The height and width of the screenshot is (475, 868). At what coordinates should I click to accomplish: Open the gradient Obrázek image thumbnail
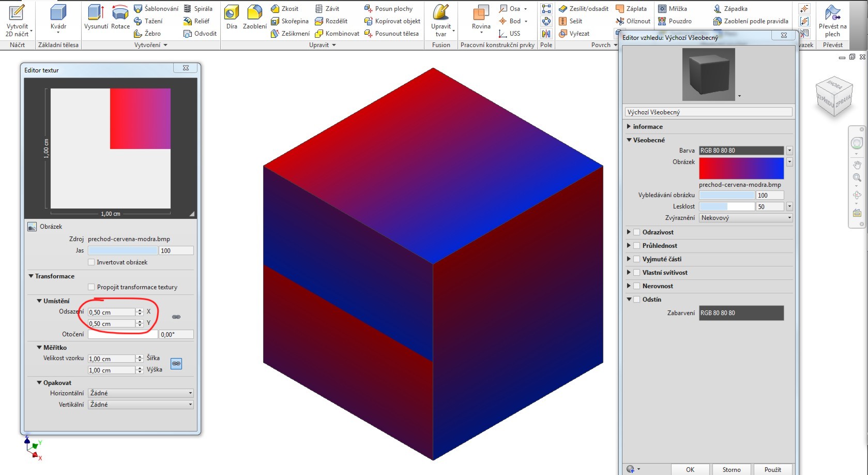[741, 169]
